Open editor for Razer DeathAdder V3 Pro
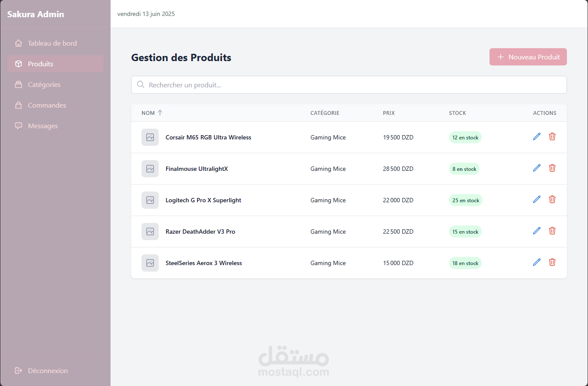The image size is (588, 386). pyautogui.click(x=537, y=231)
